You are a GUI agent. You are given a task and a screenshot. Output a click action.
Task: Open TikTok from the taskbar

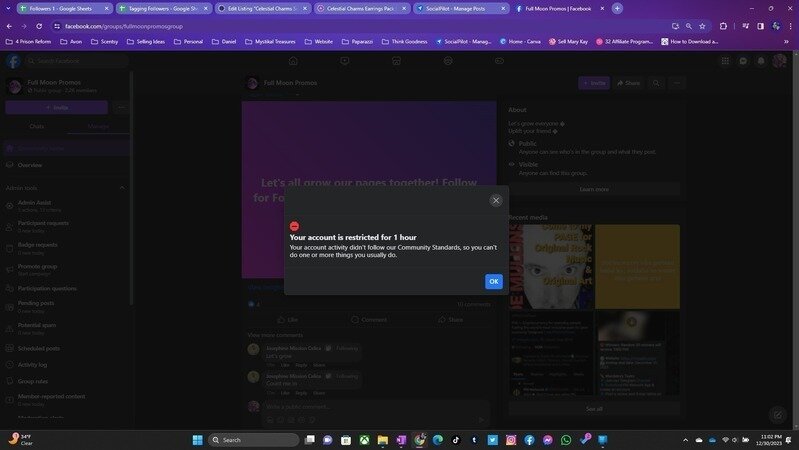point(456,440)
